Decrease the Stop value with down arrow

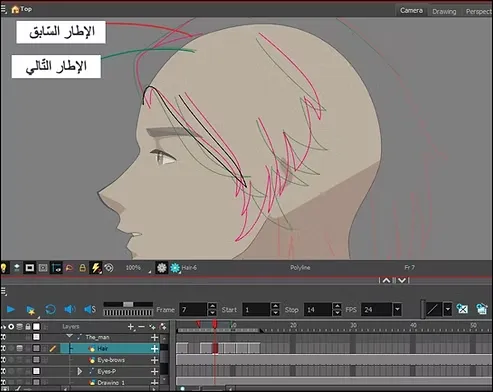337,313
